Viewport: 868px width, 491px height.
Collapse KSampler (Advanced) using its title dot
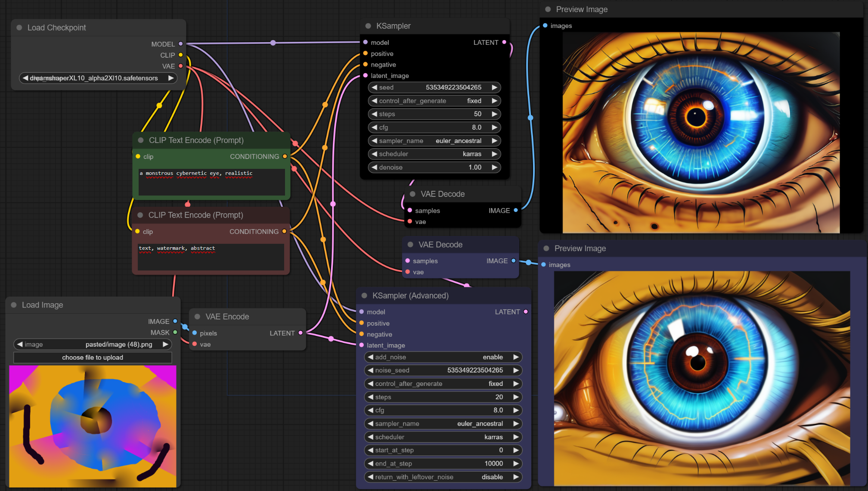(x=364, y=295)
